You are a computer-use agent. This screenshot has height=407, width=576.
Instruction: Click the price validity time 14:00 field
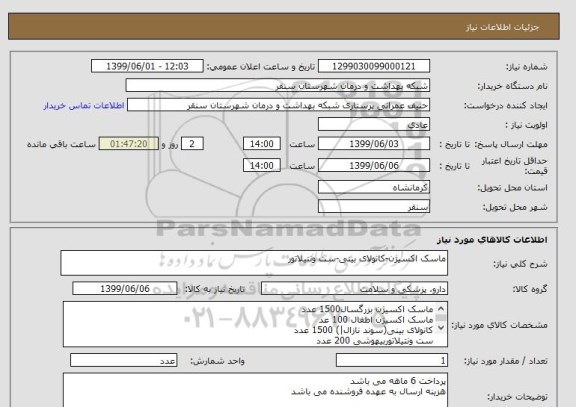[x=262, y=165]
